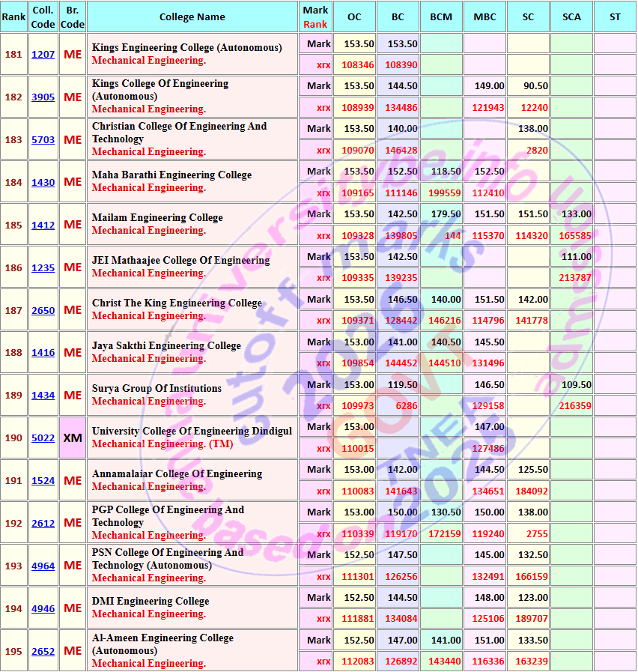Open college code link 1412
This screenshot has width=638, height=672.
coord(43,225)
